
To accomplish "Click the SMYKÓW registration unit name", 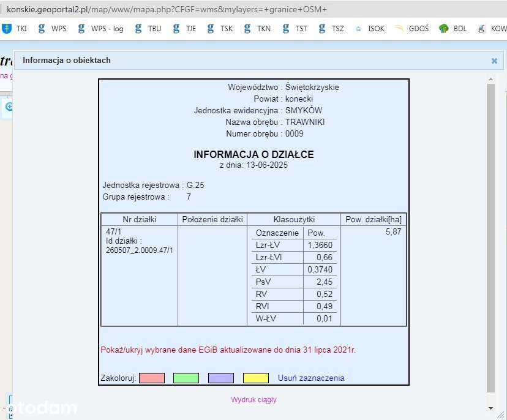I will [304, 111].
